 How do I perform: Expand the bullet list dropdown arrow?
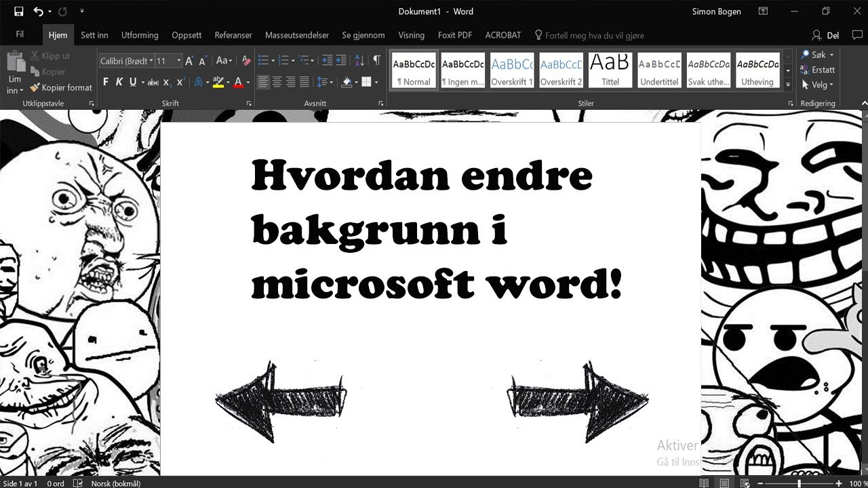[x=273, y=61]
